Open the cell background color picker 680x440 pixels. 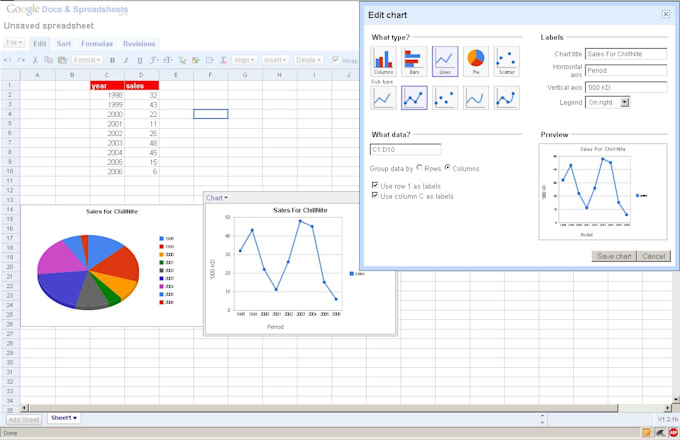(196, 60)
